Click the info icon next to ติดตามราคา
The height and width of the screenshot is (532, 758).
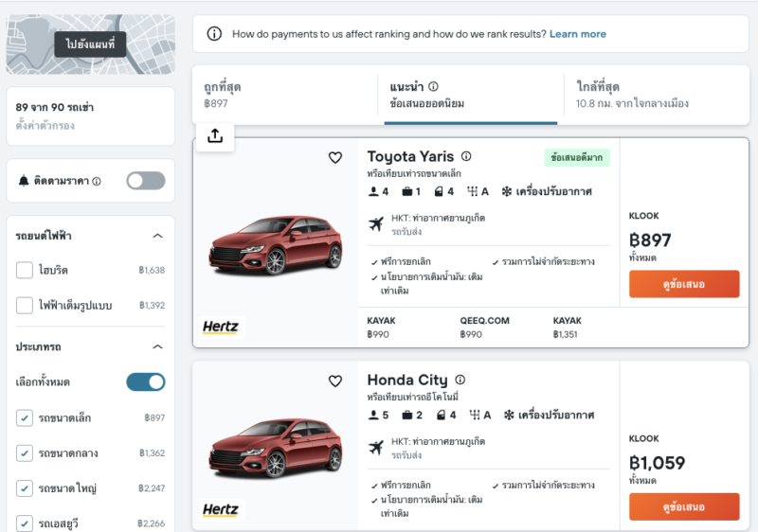pos(97,182)
